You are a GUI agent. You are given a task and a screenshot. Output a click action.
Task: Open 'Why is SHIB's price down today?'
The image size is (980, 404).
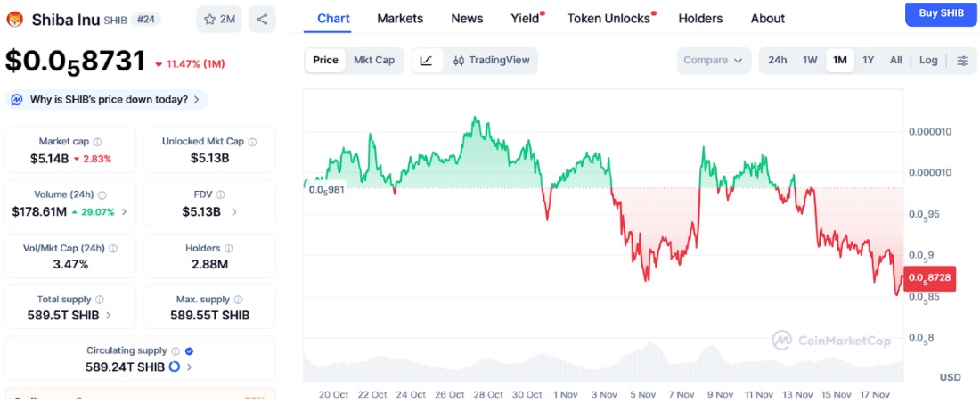coord(108,99)
